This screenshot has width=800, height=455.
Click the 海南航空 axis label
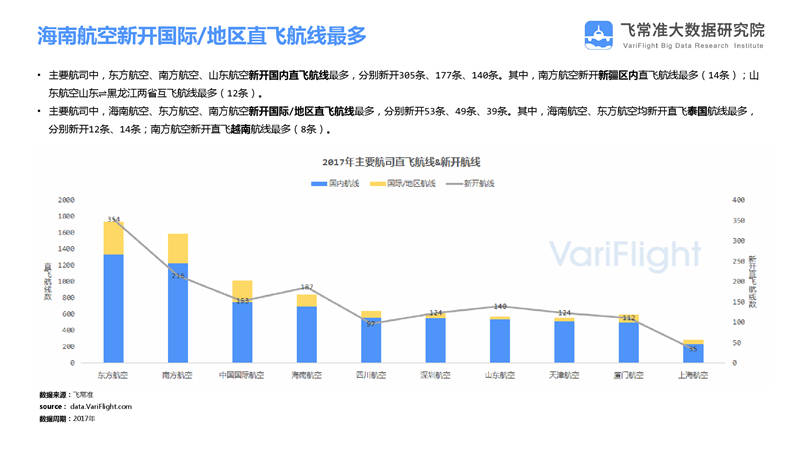point(306,375)
